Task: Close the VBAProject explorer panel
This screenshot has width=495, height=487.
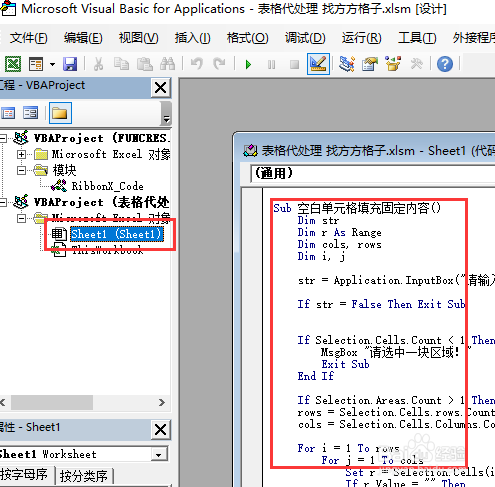Action: pyautogui.click(x=161, y=88)
